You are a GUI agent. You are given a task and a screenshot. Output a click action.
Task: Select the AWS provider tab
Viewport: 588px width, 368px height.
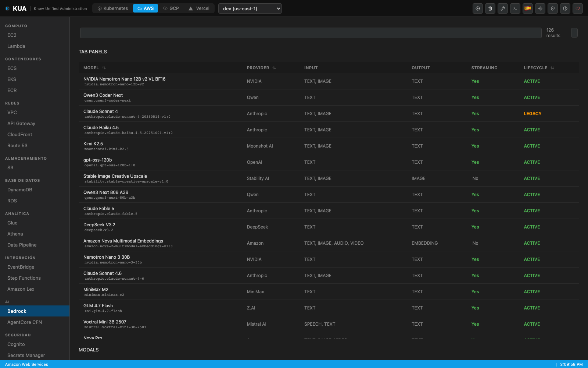pyautogui.click(x=146, y=8)
